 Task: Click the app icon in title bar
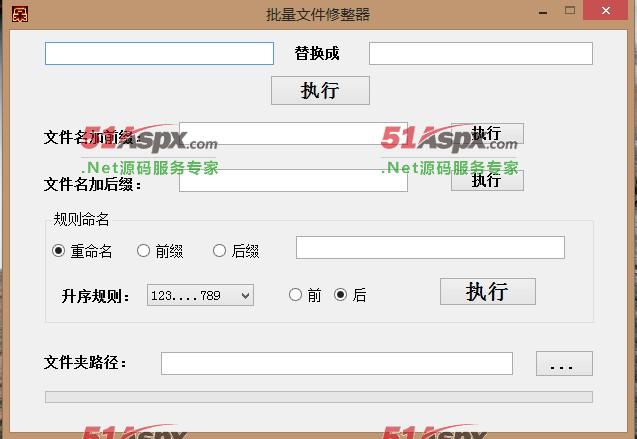(x=20, y=14)
